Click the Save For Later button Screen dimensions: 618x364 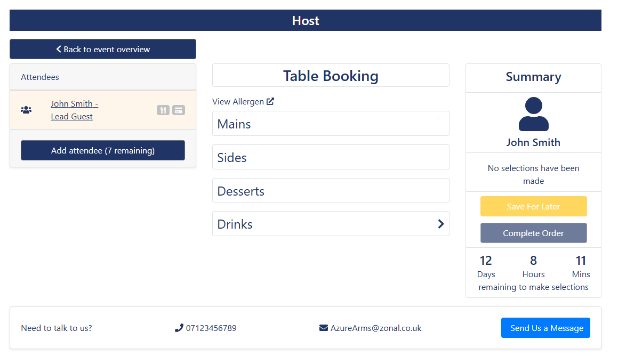(x=533, y=206)
